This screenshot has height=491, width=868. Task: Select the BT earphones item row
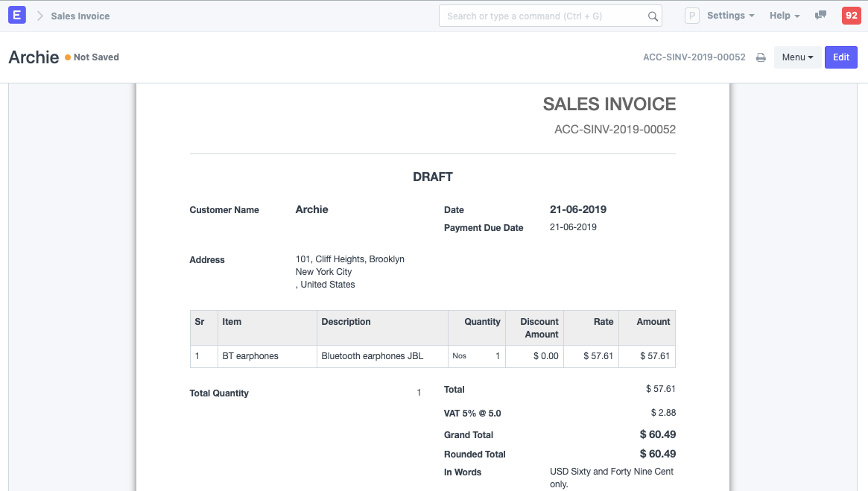point(251,356)
